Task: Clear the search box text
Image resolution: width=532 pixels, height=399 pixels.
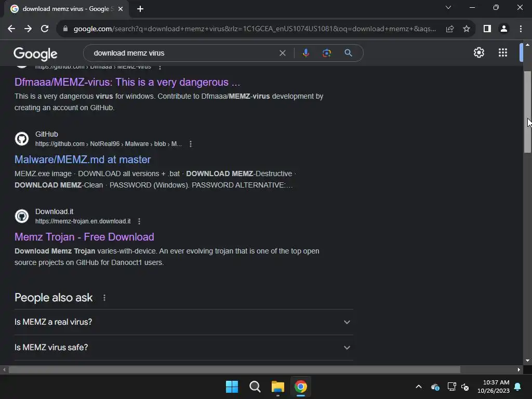Action: tap(282, 53)
